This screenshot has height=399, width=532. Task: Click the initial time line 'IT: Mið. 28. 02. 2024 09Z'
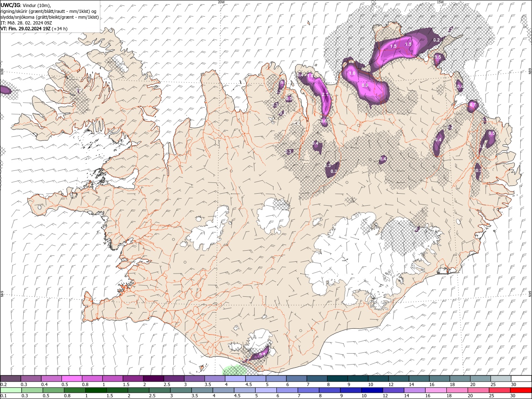[x=27, y=23]
